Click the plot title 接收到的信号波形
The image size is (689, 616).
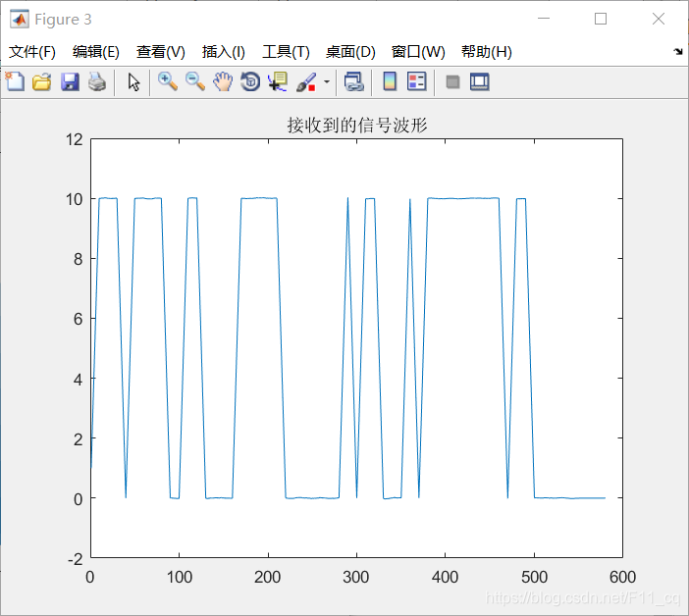point(357,126)
